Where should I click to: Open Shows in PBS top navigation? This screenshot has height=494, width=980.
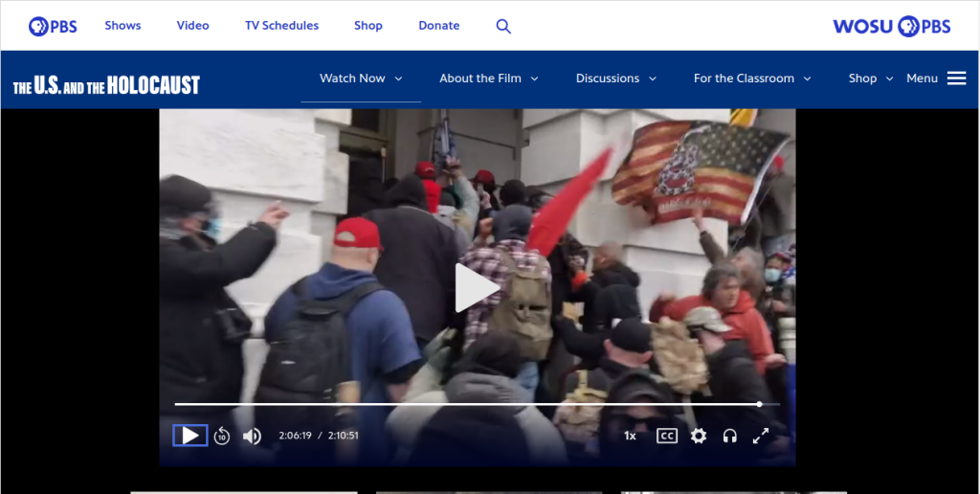(122, 26)
